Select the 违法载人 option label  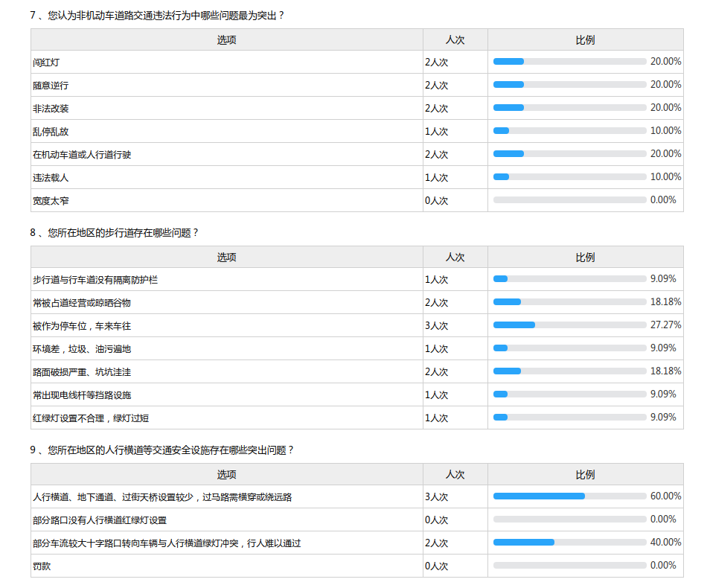pyautogui.click(x=51, y=178)
